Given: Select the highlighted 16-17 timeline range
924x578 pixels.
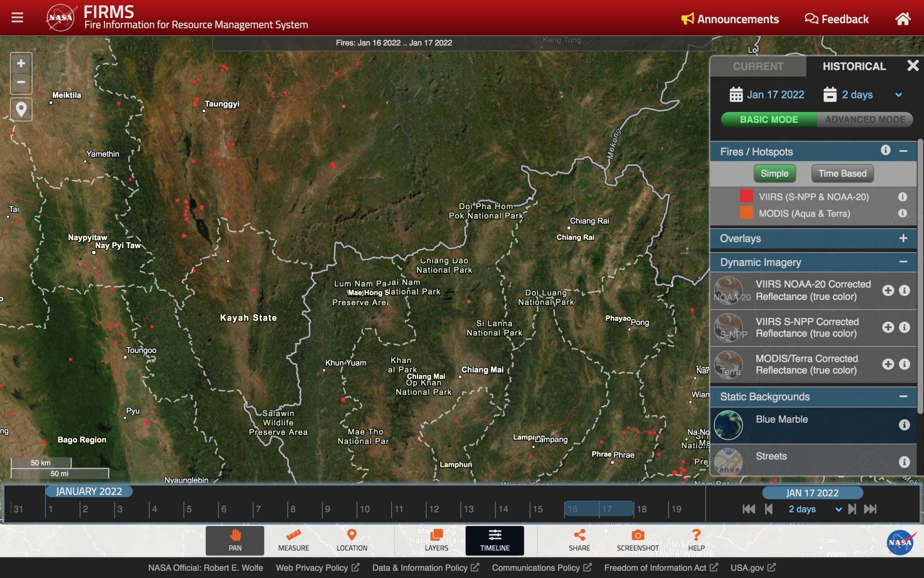Looking at the screenshot, I should click(599, 509).
